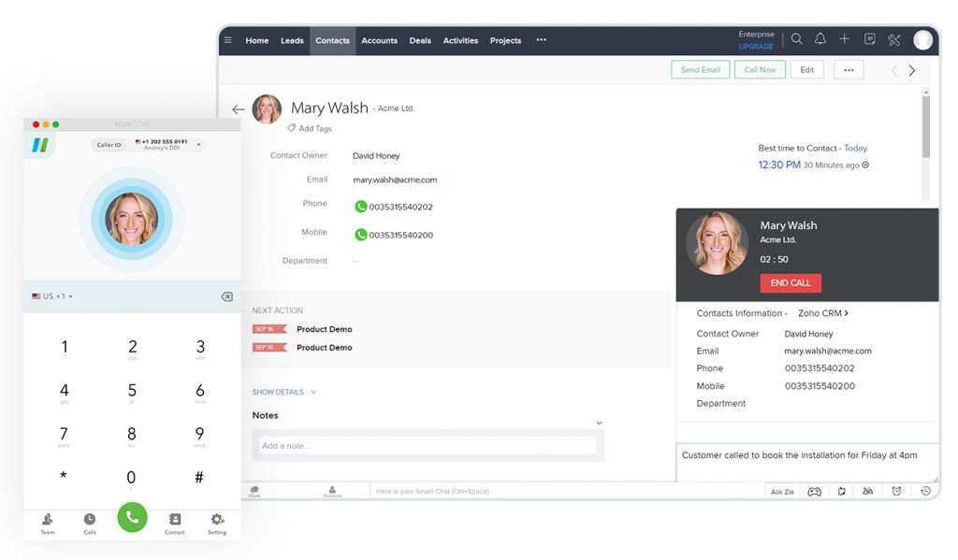Open the alarm reminder icon near Ask Zia
Viewport: 958px width, 560px height.
coord(896,491)
